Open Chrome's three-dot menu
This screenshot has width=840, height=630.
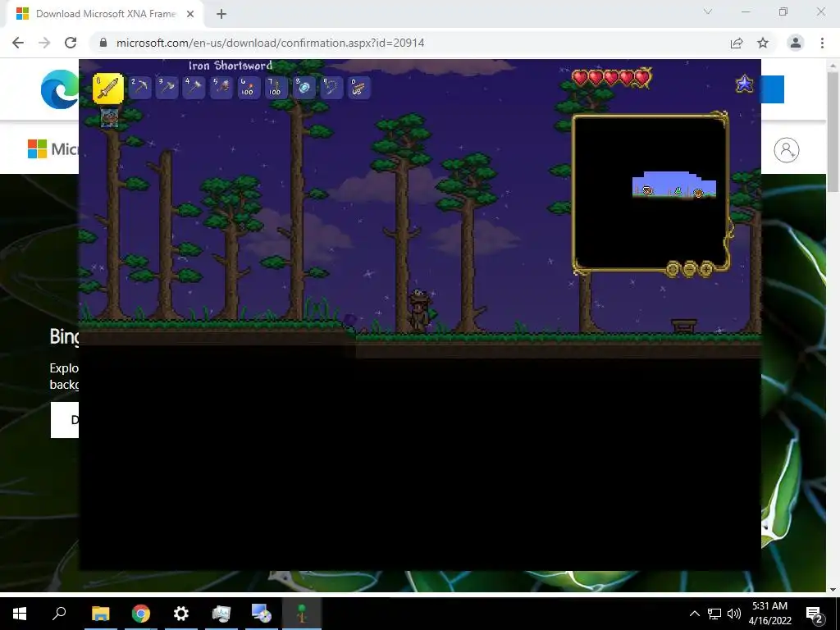tap(822, 43)
